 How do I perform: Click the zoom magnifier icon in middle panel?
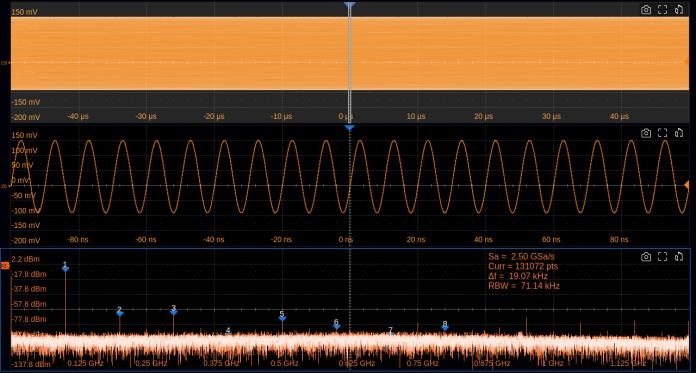coord(679,133)
